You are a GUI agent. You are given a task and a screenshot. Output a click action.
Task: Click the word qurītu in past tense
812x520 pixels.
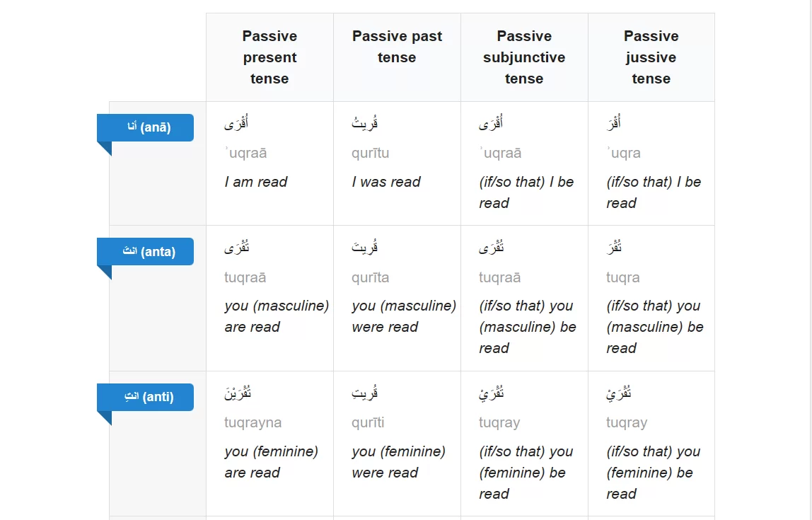tap(370, 154)
